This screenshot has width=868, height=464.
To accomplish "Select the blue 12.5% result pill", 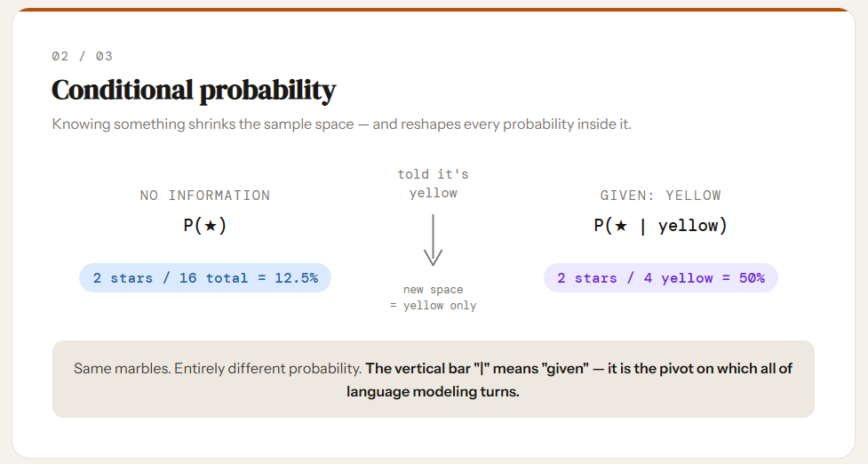I will (205, 278).
